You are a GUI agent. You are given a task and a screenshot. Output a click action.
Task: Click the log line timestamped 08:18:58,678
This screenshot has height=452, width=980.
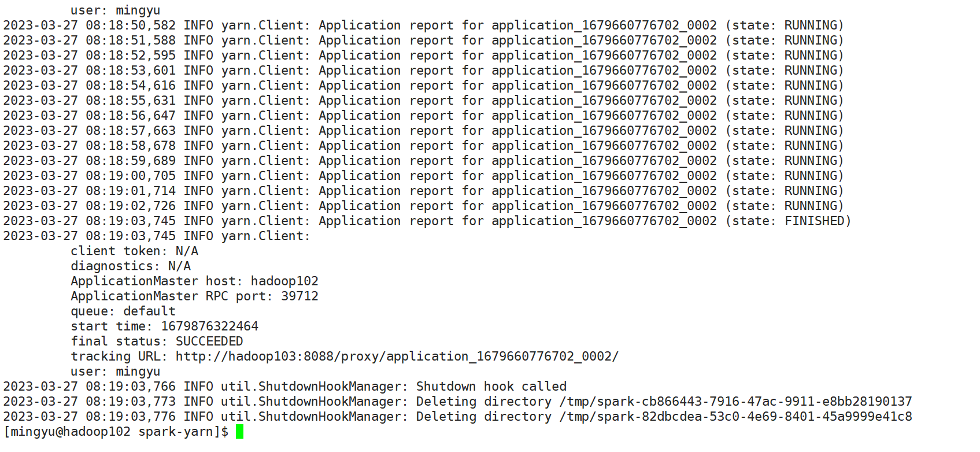(x=423, y=146)
